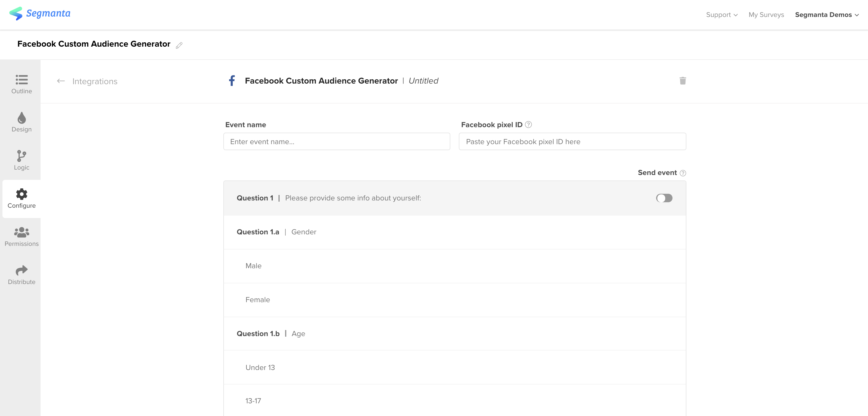Expand the Support dropdown menu
The width and height of the screenshot is (868, 416).
[722, 15]
